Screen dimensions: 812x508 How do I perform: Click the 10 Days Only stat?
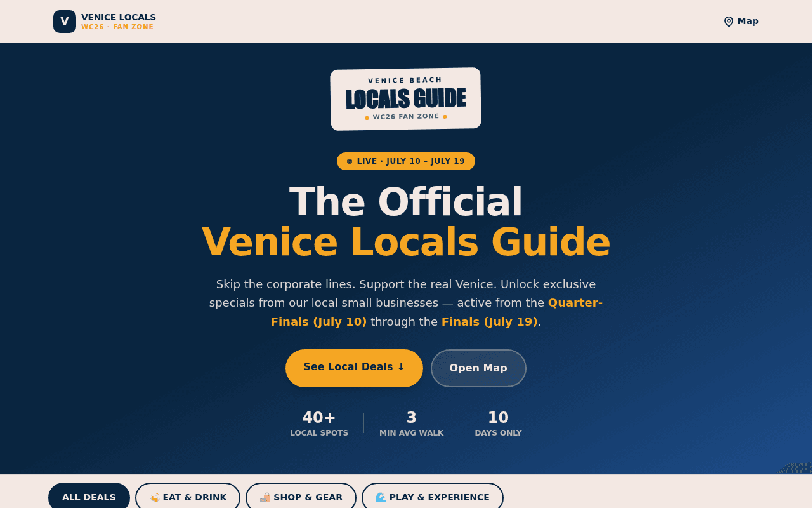tap(498, 424)
